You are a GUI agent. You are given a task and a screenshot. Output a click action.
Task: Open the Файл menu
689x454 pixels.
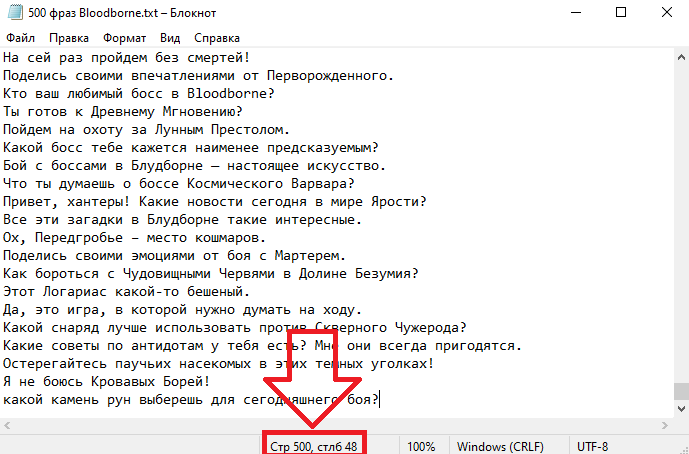[x=21, y=38]
